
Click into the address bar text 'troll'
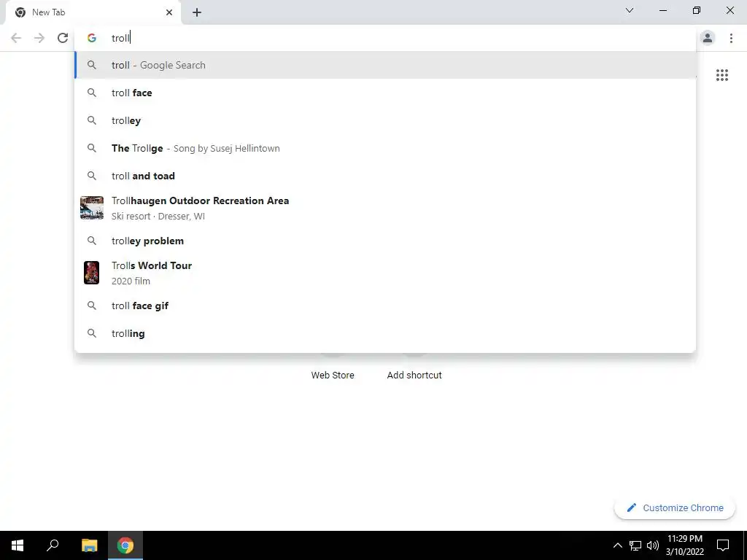click(x=120, y=38)
